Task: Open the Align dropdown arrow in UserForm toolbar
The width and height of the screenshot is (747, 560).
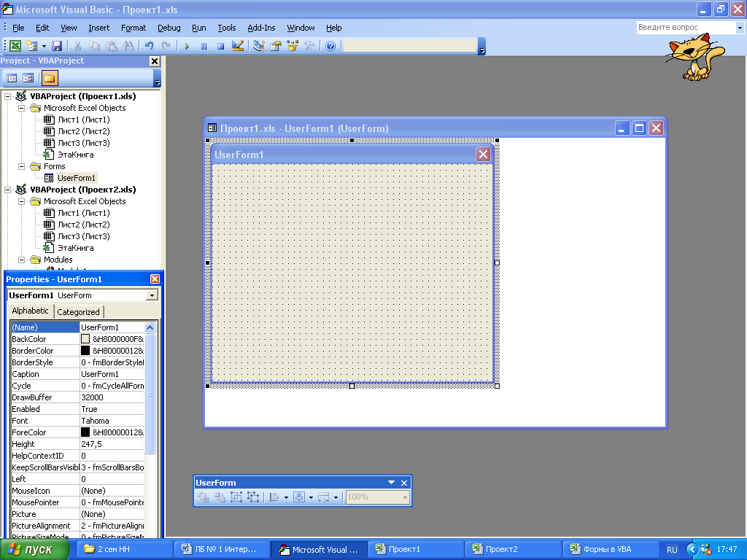Action: 286,497
